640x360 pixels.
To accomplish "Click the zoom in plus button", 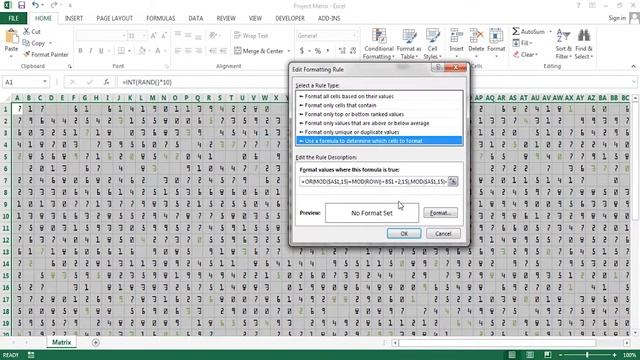I will click(x=615, y=355).
